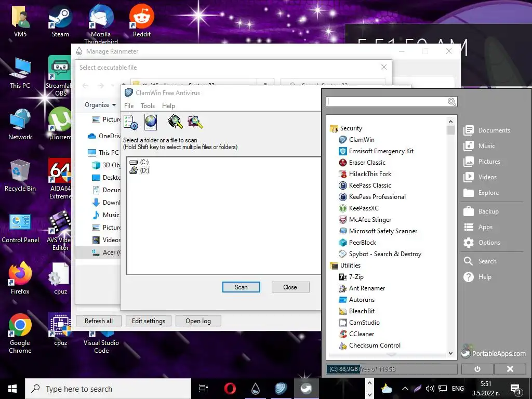Open Music folder in PortableApps menu

[x=479, y=146]
